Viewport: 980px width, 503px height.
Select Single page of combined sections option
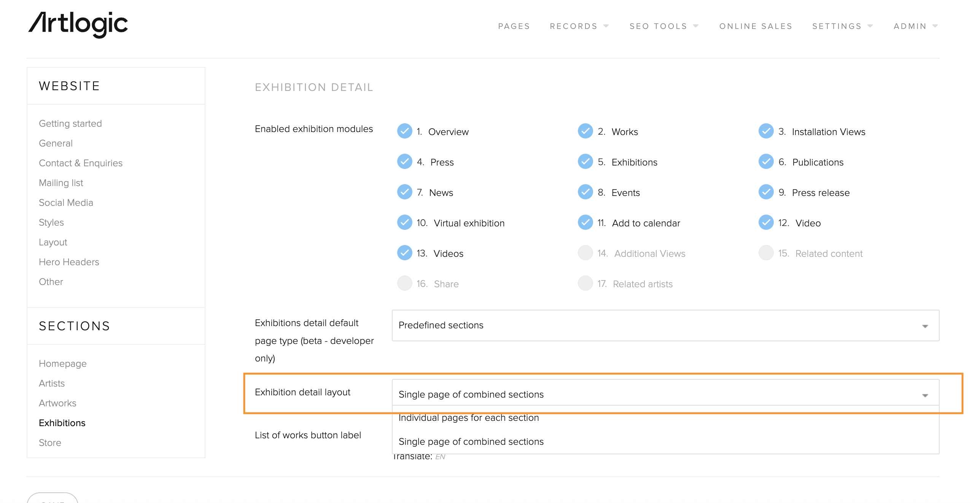tap(471, 441)
